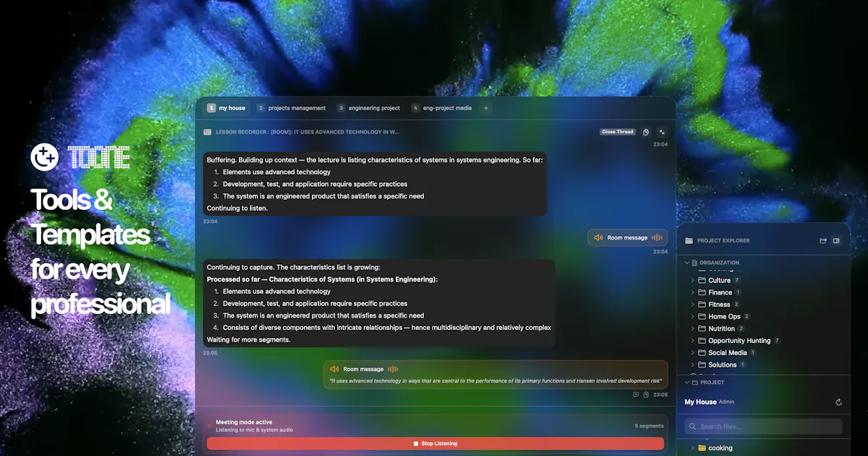Click the open-folder icon in the Project Explorer header
This screenshot has height=456, width=868.
[x=822, y=240]
